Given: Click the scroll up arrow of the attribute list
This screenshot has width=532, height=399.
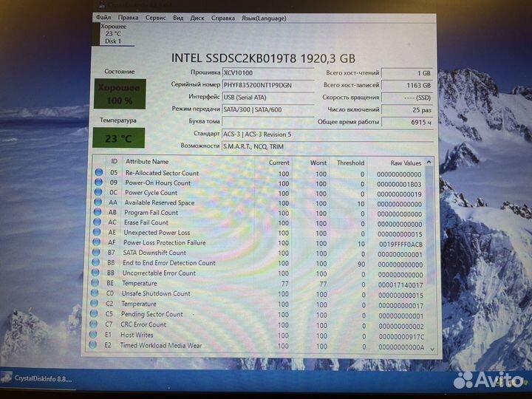Looking at the screenshot, I should tap(429, 162).
